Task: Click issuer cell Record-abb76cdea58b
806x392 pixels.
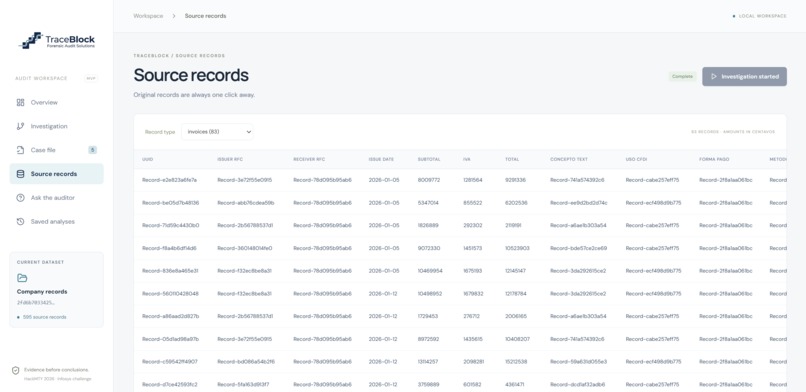Action: point(246,203)
